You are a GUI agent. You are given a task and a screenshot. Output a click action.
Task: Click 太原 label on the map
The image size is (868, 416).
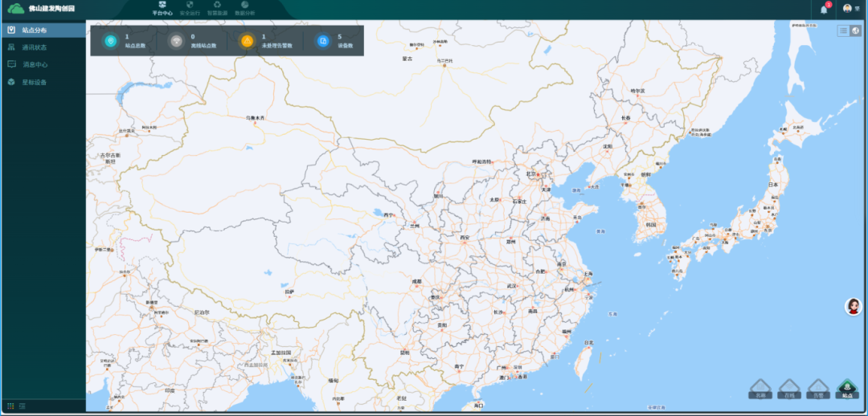coord(493,200)
